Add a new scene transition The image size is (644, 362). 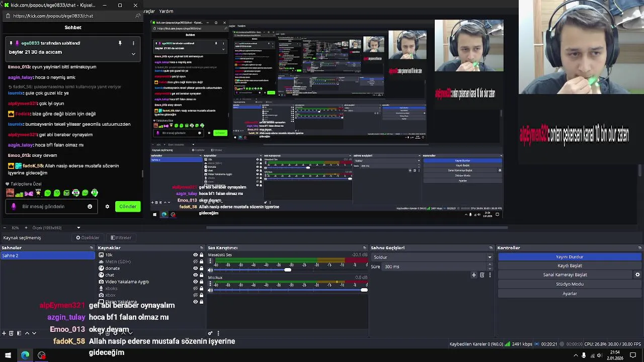tap(473, 275)
